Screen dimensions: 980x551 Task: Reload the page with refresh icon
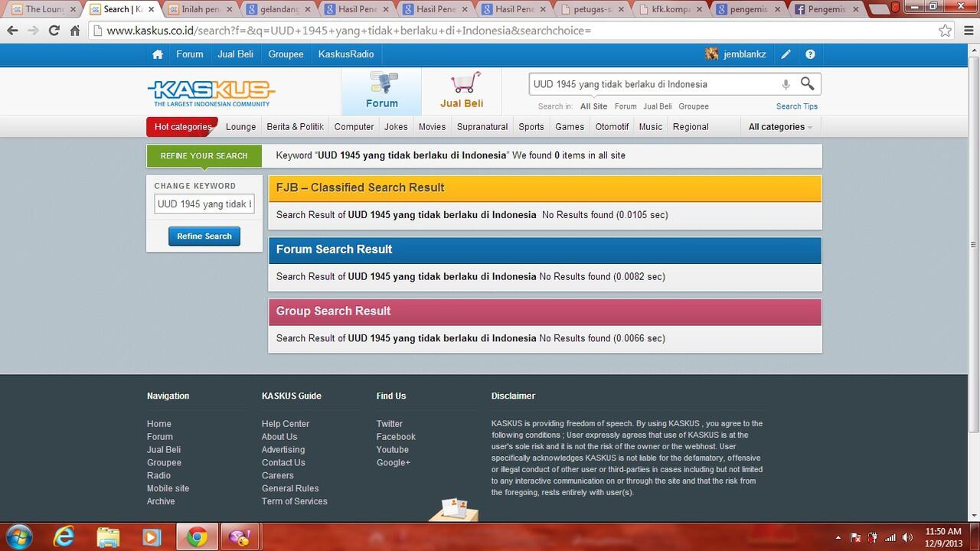pos(54,31)
